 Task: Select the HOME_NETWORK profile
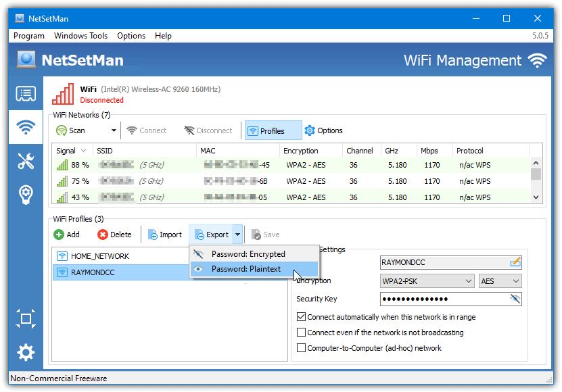tap(121, 256)
